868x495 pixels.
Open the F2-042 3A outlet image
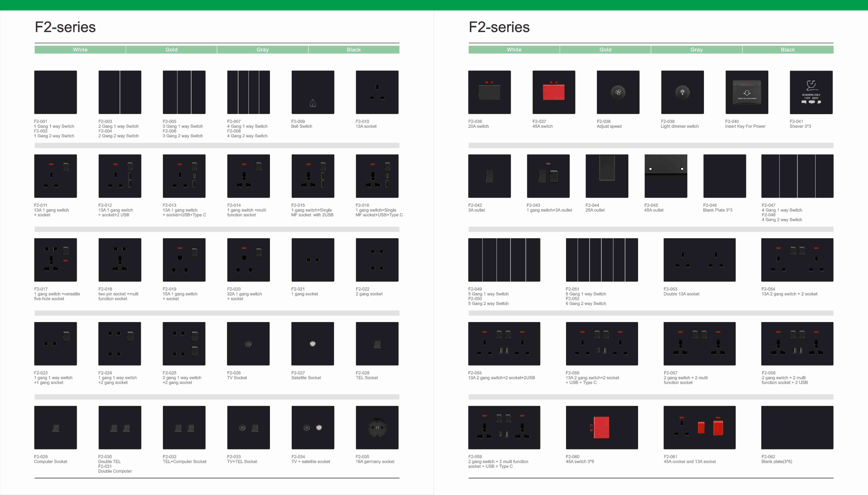pos(489,176)
